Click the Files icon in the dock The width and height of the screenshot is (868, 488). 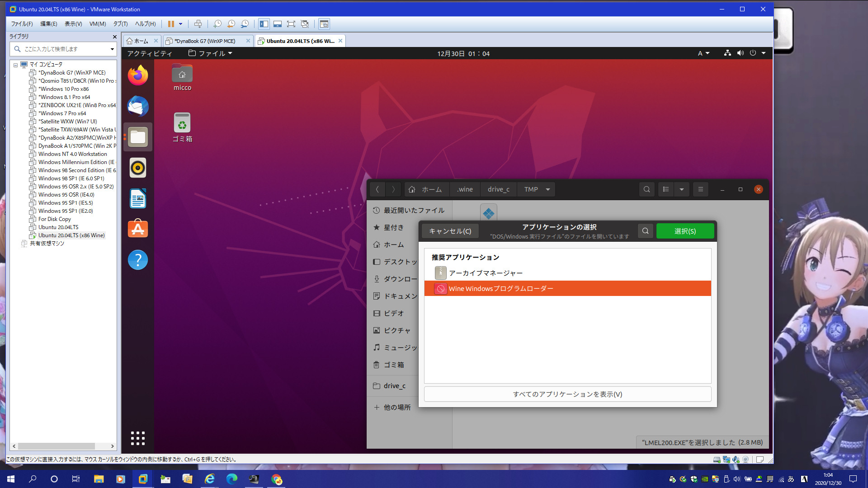[x=138, y=137]
